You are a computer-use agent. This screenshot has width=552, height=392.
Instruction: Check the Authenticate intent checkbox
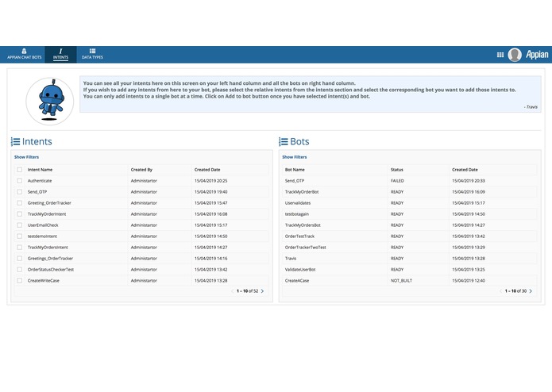19,181
